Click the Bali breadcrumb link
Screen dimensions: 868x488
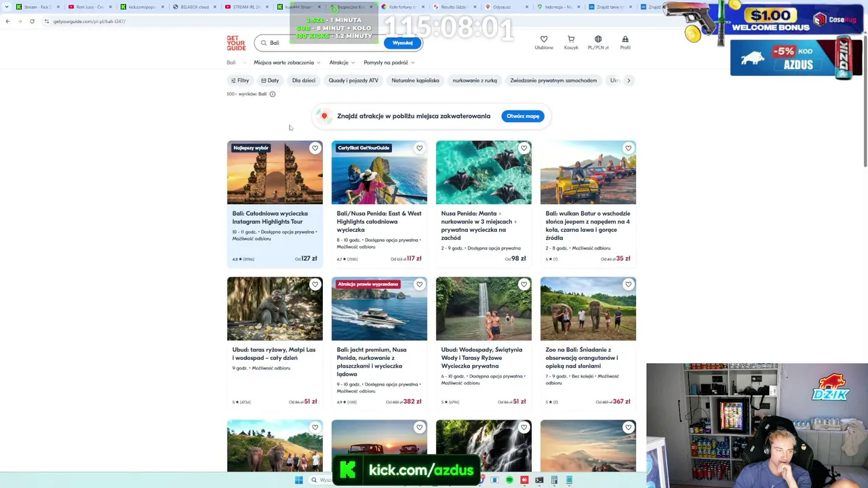click(x=231, y=62)
